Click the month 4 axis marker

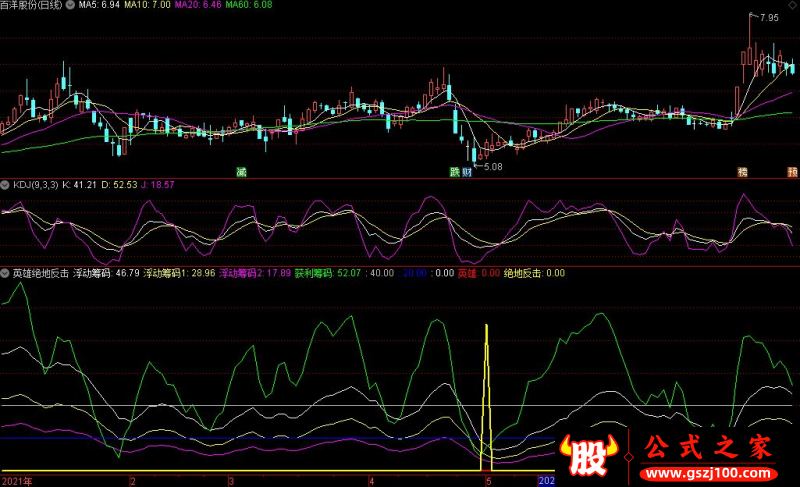371,481
